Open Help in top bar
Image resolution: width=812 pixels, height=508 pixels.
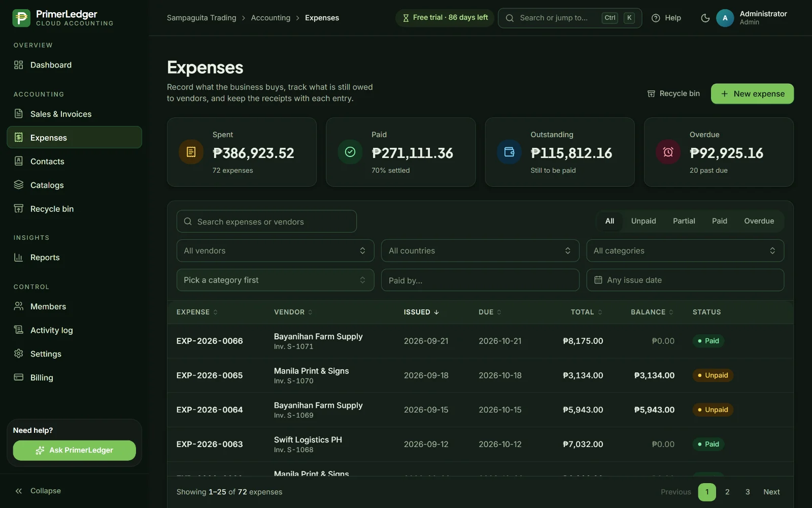click(x=666, y=18)
